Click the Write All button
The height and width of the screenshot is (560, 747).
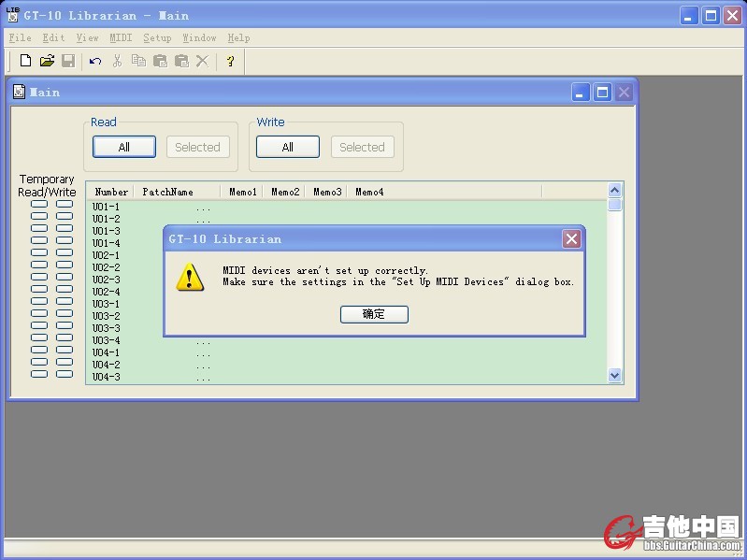tap(288, 147)
